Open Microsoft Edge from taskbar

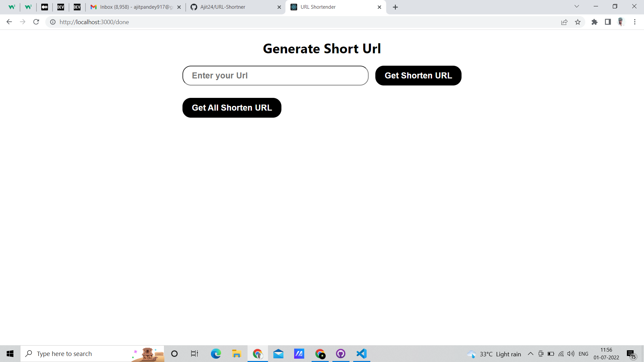(x=216, y=354)
